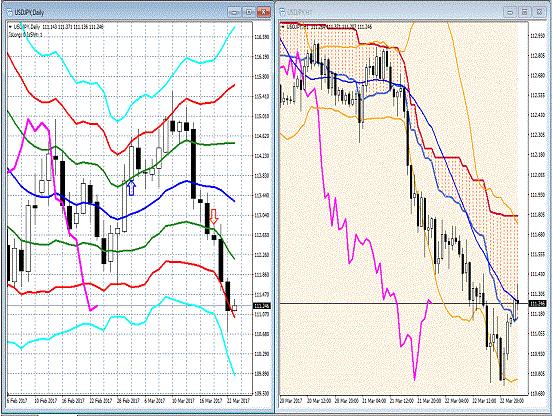Click the 21 Mar 12:00 label on the H1 axis
Image resolution: width=552 pixels, height=416 pixels.
click(401, 401)
